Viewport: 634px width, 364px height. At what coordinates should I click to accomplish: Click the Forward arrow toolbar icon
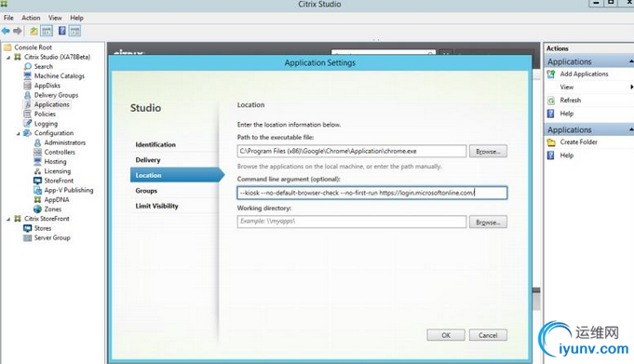[x=17, y=31]
